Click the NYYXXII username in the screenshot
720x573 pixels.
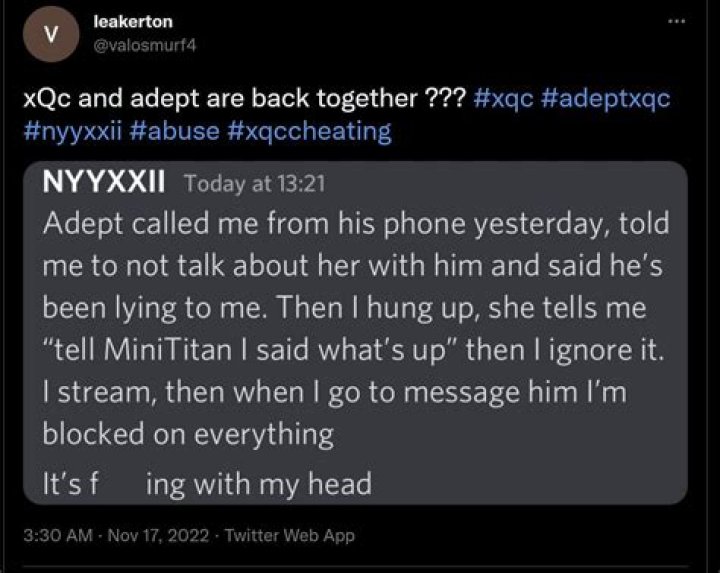pos(108,184)
